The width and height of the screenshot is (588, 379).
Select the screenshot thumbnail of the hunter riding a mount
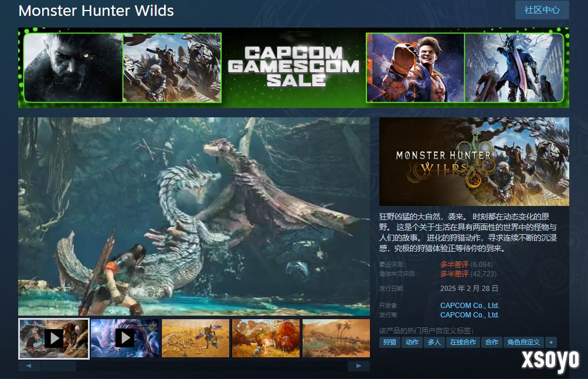click(x=195, y=338)
